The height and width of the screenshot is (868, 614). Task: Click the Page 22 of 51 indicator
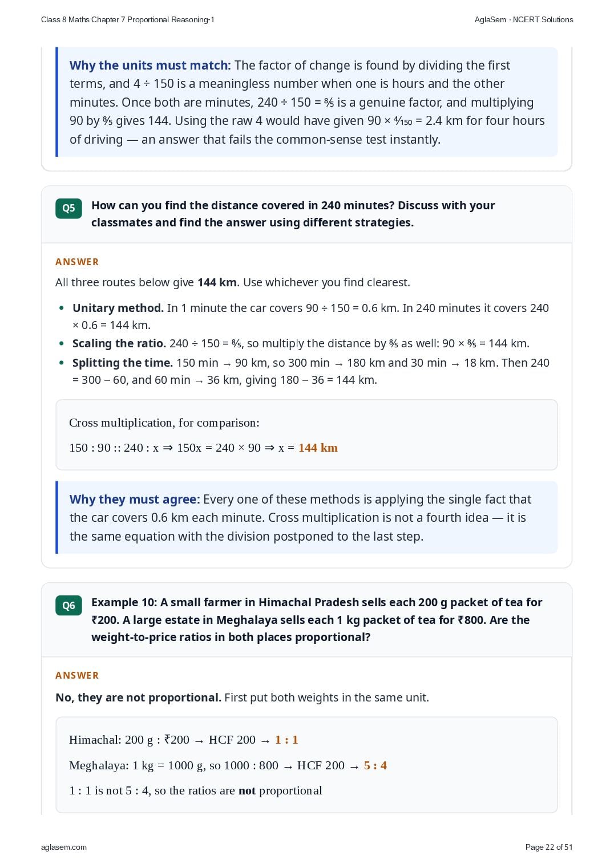(x=548, y=847)
